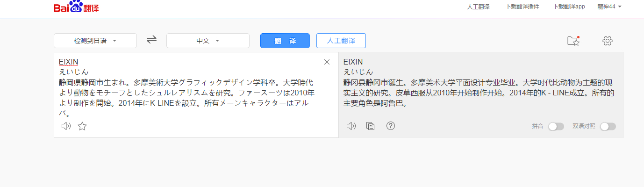Viewport: 644px width, 187px height.
Task: Open translation settings gear
Action: tap(607, 41)
